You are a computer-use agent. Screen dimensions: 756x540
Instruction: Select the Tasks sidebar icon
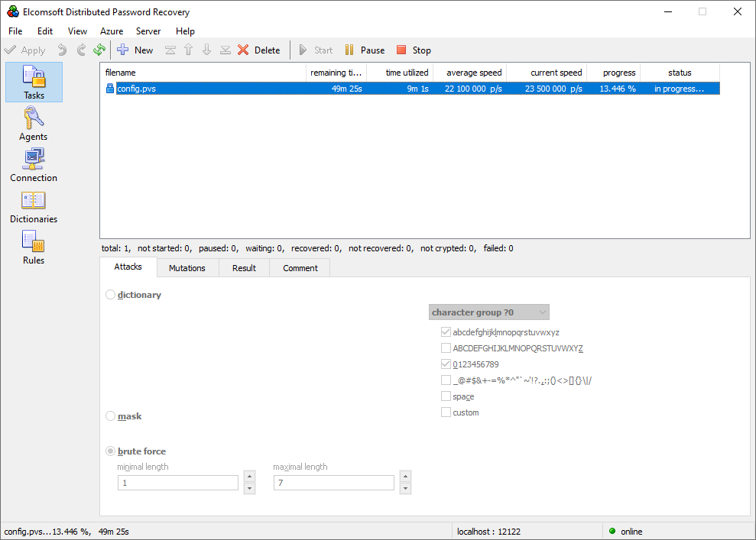[x=33, y=82]
